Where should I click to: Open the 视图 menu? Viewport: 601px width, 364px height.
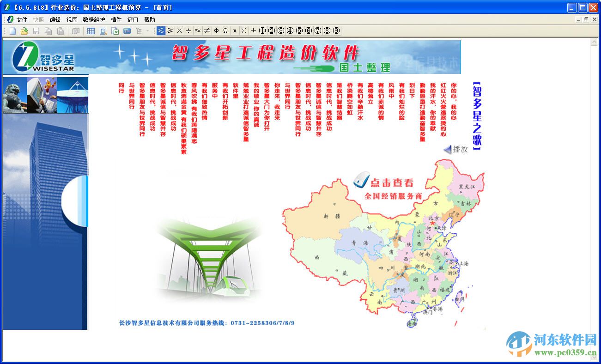coord(72,20)
